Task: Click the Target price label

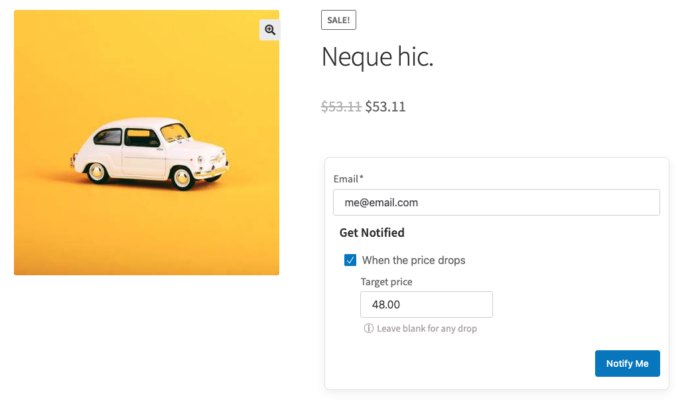Action: (x=386, y=282)
